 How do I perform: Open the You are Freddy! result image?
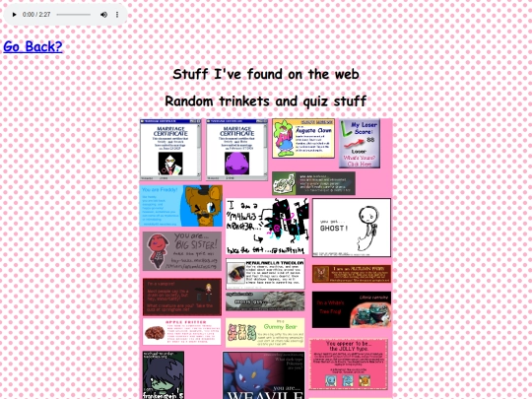point(181,206)
